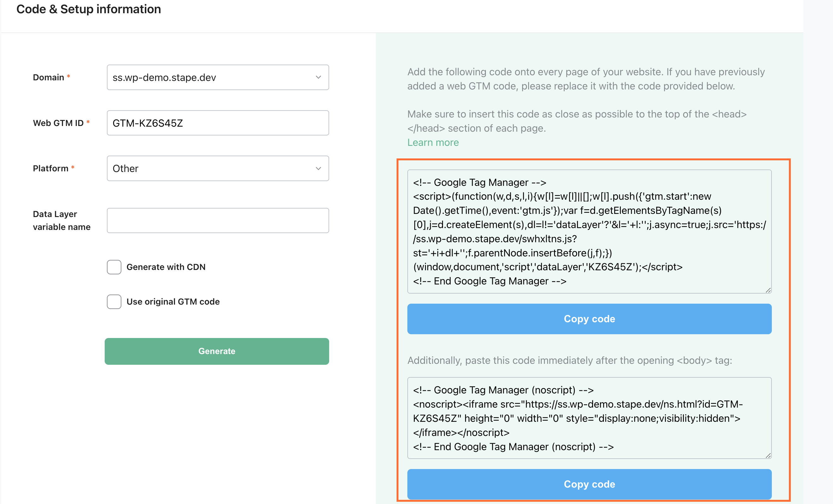Click inside the noscript code textarea

[x=589, y=418]
